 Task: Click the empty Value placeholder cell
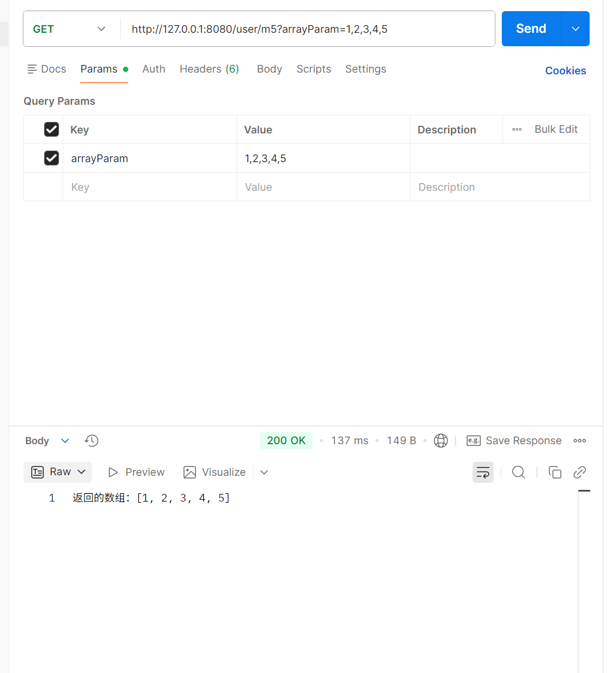coord(323,187)
